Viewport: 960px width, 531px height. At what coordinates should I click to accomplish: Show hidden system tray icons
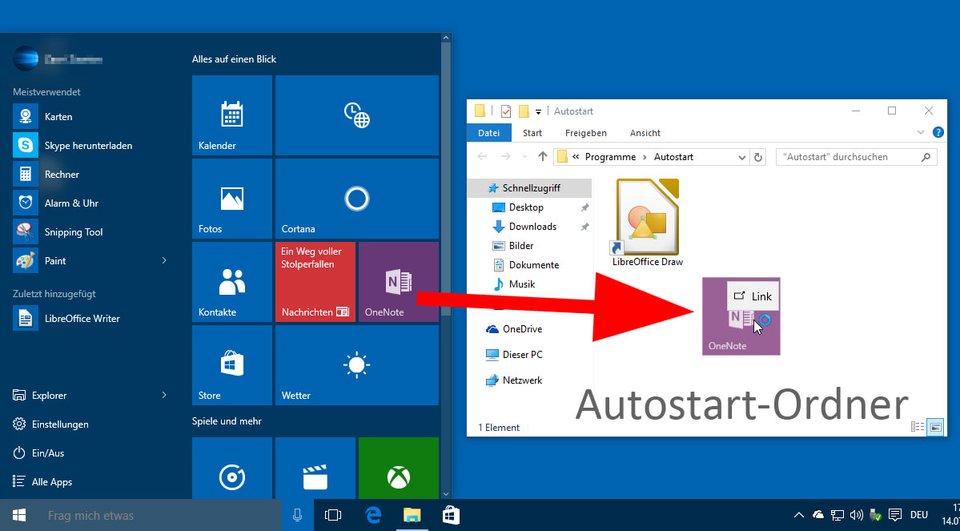tap(799, 515)
